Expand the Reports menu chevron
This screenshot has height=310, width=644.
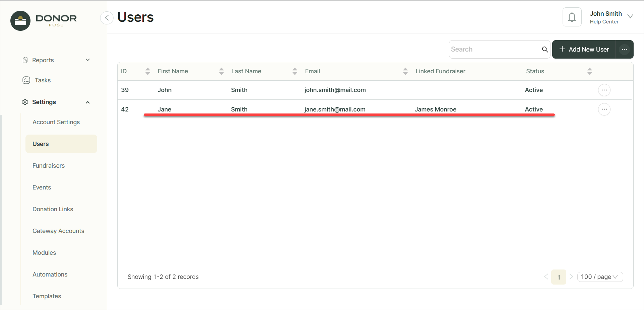pos(88,60)
